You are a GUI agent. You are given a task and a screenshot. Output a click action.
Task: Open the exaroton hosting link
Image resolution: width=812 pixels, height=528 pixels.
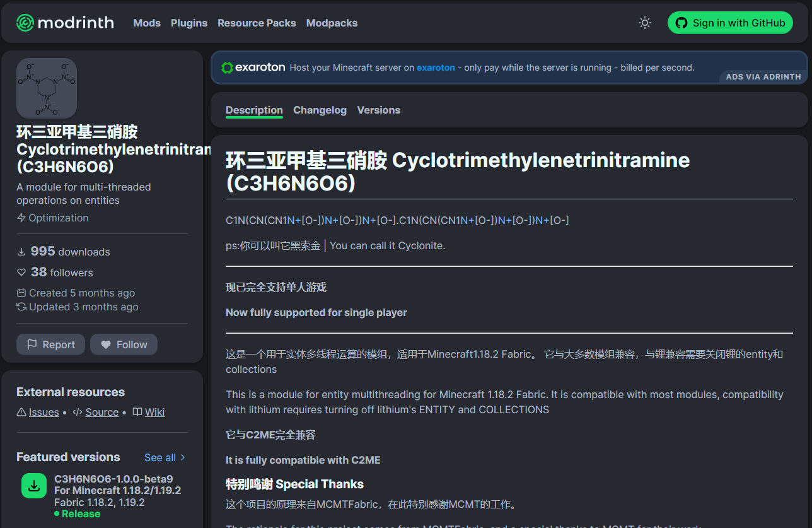[436, 67]
